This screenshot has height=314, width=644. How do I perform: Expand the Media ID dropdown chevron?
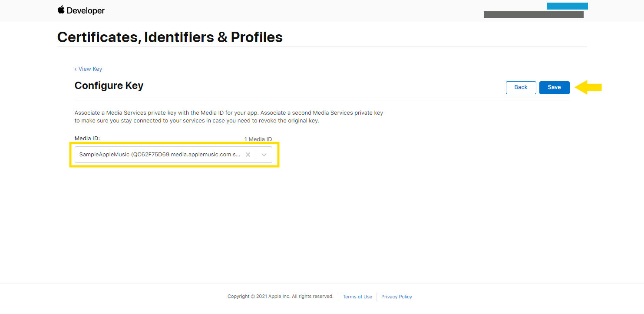coord(264,155)
